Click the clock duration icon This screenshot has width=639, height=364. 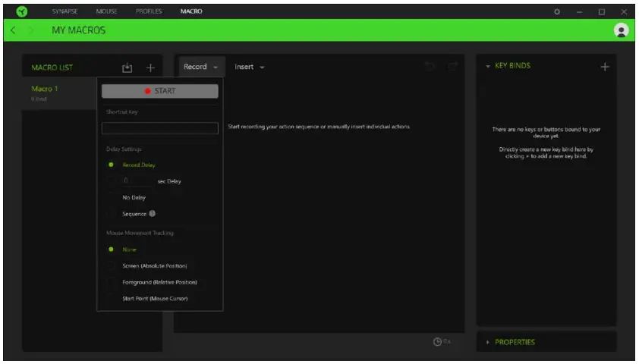point(437,341)
